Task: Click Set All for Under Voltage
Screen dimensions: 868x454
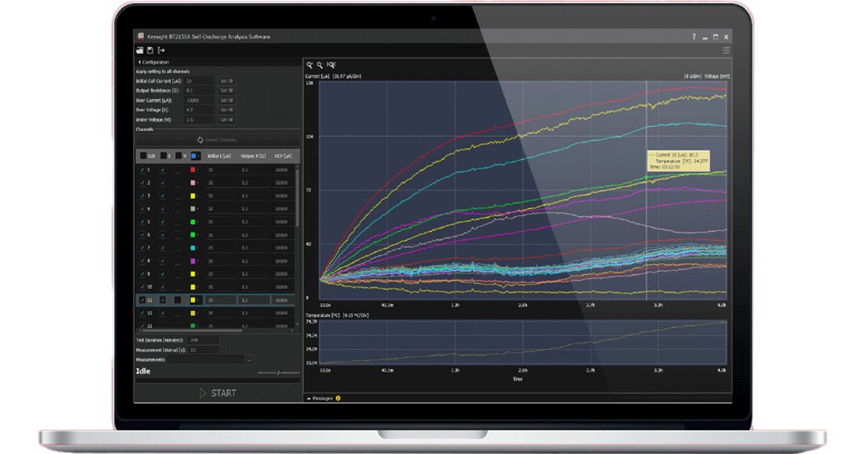Action: [x=226, y=120]
